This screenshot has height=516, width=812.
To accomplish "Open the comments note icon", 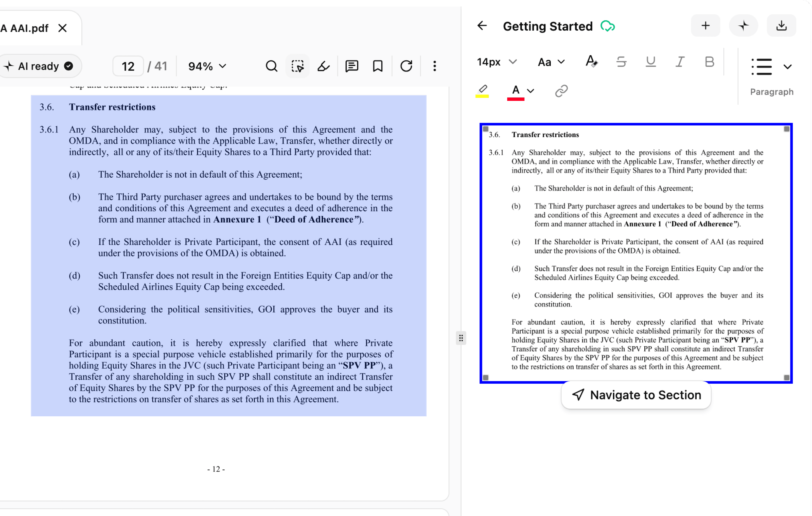I will click(352, 66).
